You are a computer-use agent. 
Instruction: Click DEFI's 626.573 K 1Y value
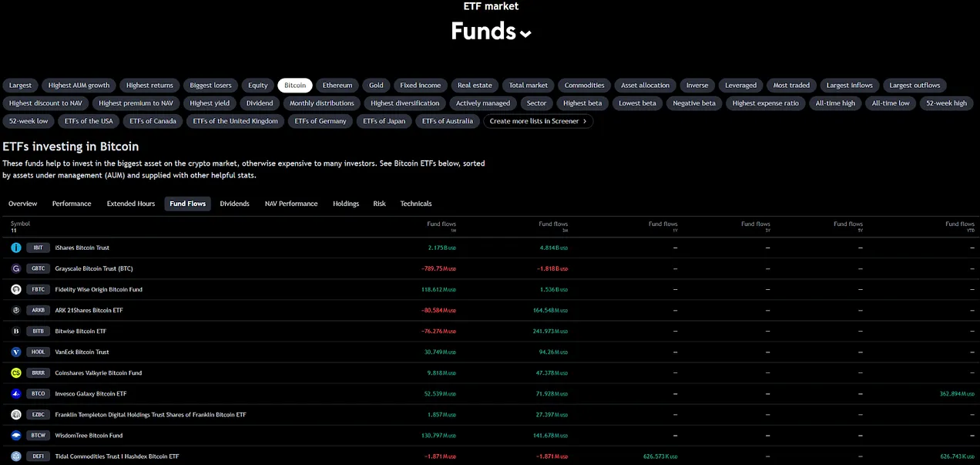coord(661,456)
